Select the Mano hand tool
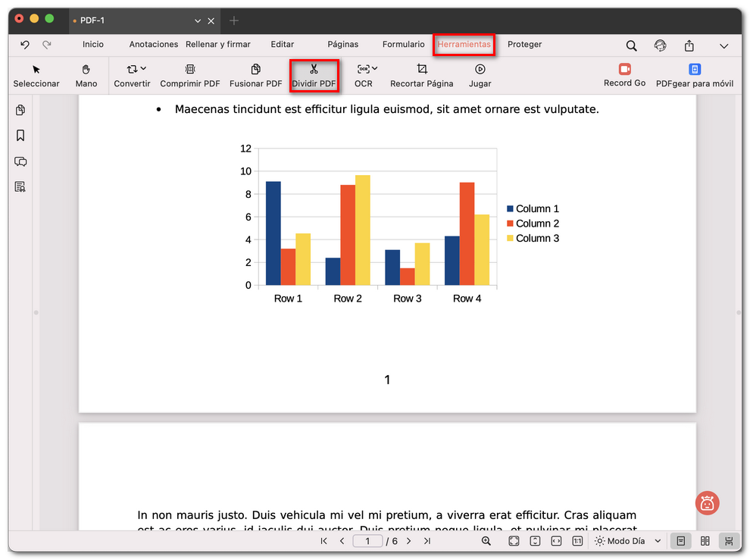 tap(86, 75)
